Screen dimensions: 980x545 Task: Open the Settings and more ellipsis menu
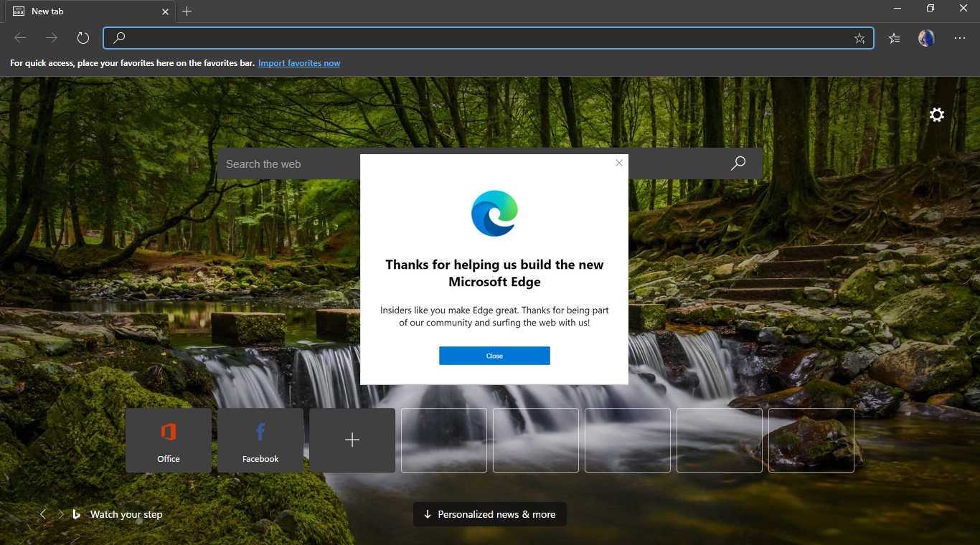tap(960, 38)
